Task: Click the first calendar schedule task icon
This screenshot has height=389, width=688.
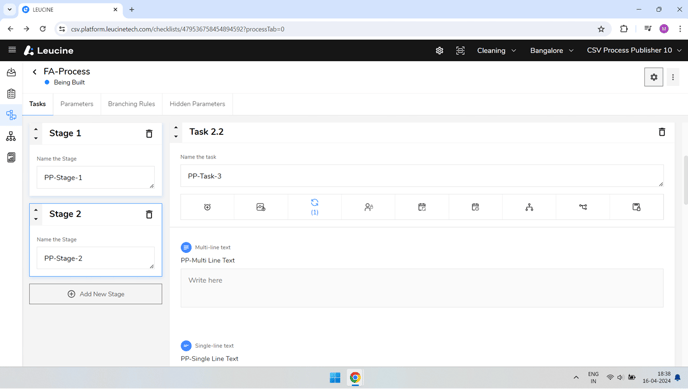Action: point(422,207)
